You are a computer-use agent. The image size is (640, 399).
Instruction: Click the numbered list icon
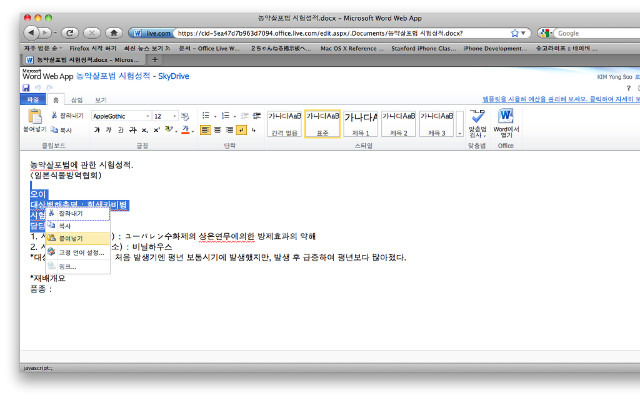coord(225,115)
